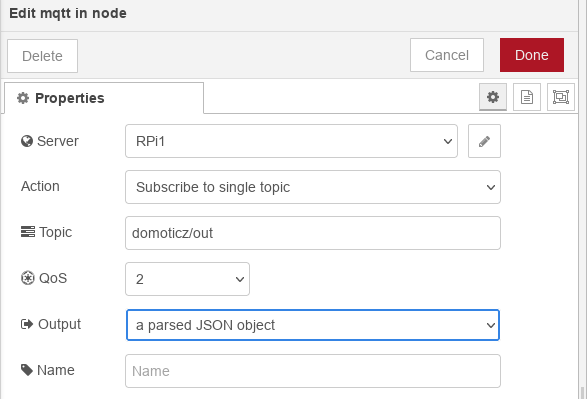Click the Done button
The height and width of the screenshot is (399, 587).
[532, 55]
